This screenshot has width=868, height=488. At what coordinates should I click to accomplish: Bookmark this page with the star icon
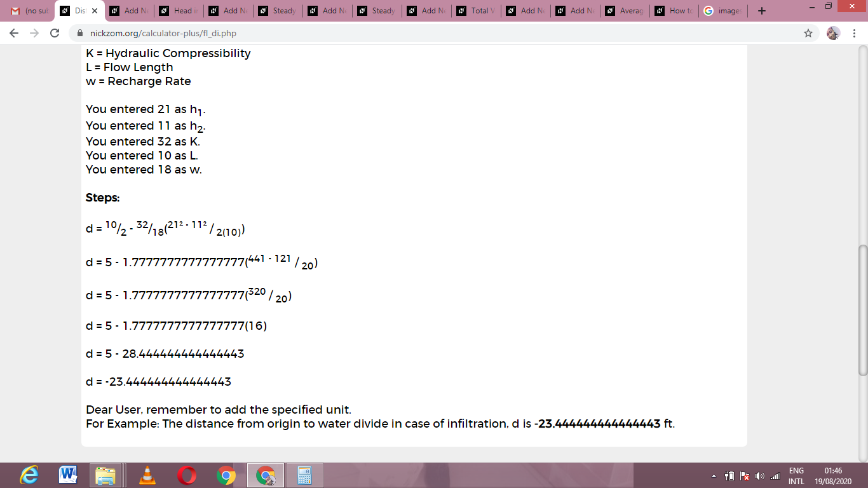pos(808,33)
